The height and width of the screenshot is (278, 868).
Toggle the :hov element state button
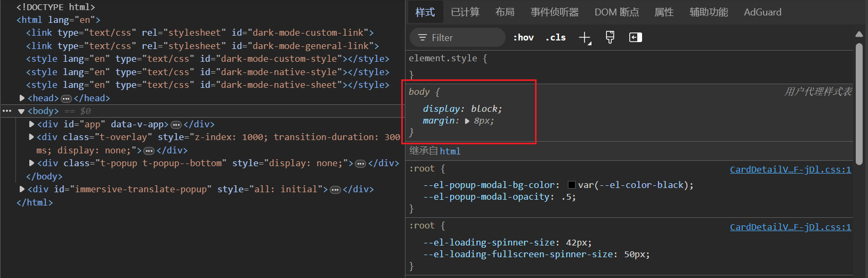[523, 37]
